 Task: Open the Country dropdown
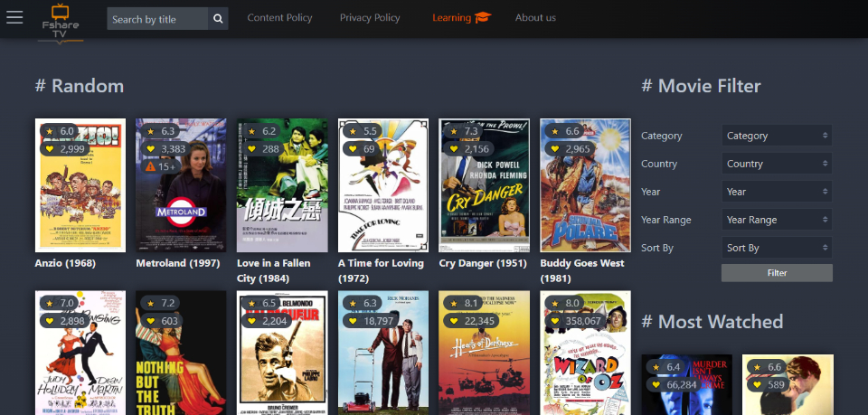[777, 164]
